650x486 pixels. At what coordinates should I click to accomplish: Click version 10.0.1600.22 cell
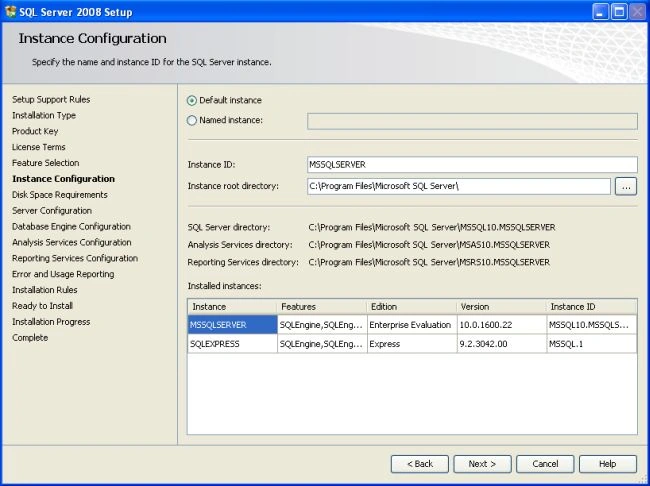click(502, 325)
